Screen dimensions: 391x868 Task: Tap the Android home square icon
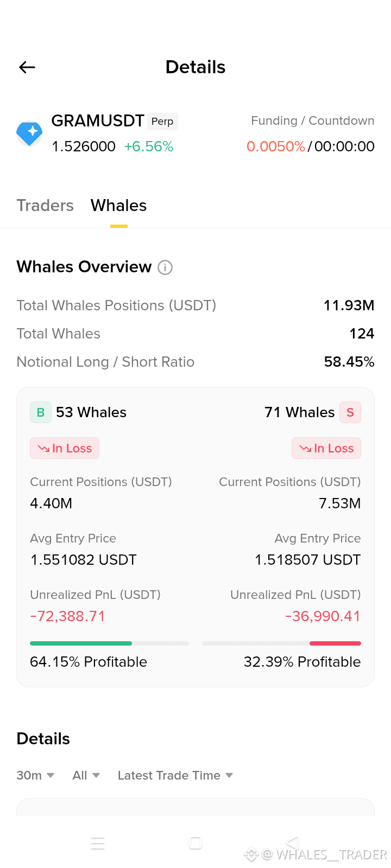coord(195,843)
